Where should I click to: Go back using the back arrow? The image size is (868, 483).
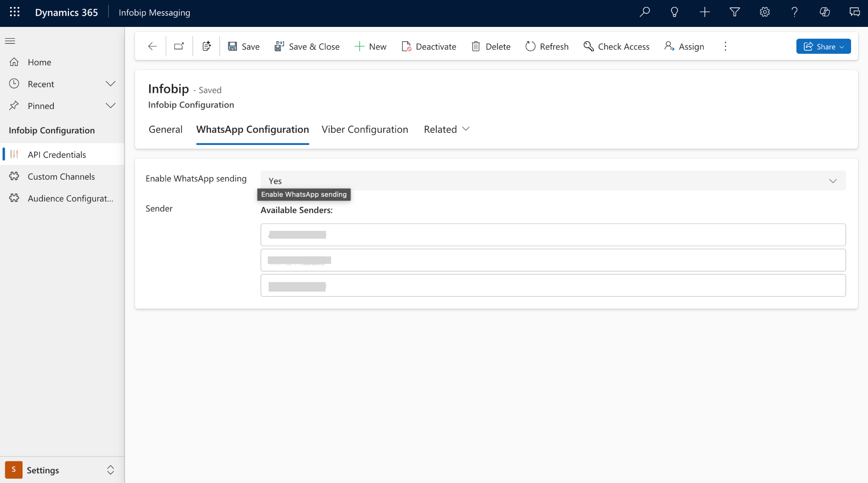pos(152,46)
